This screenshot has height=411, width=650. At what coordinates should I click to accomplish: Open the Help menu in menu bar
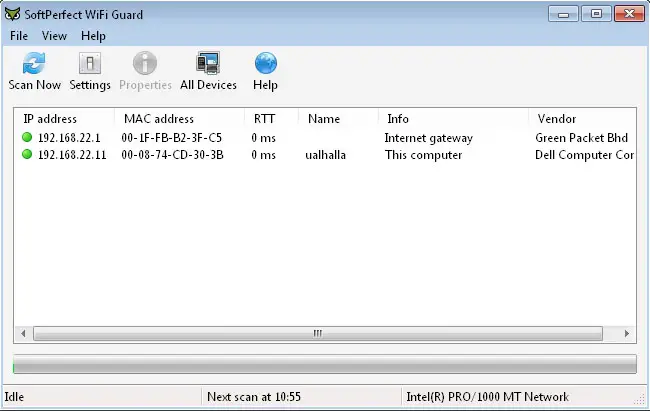point(93,36)
